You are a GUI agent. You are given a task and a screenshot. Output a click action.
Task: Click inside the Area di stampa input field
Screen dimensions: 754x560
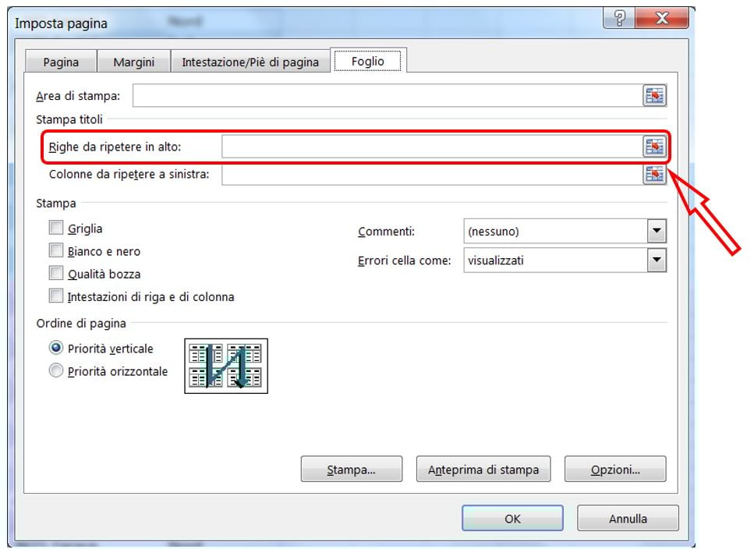click(x=388, y=96)
